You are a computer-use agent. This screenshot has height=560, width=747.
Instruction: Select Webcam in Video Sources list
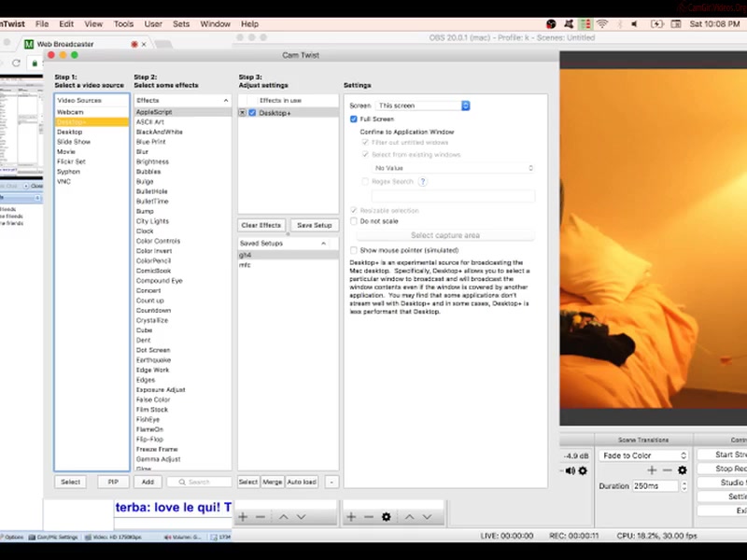point(70,112)
